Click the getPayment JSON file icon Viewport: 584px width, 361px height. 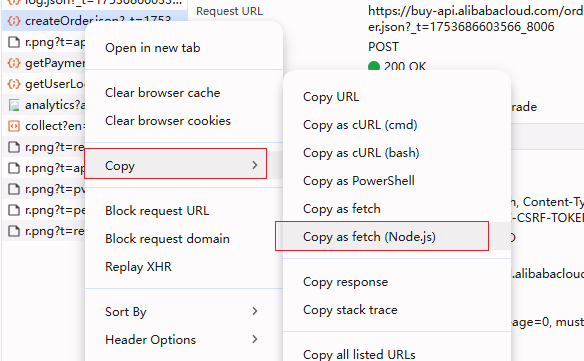tap(14, 63)
